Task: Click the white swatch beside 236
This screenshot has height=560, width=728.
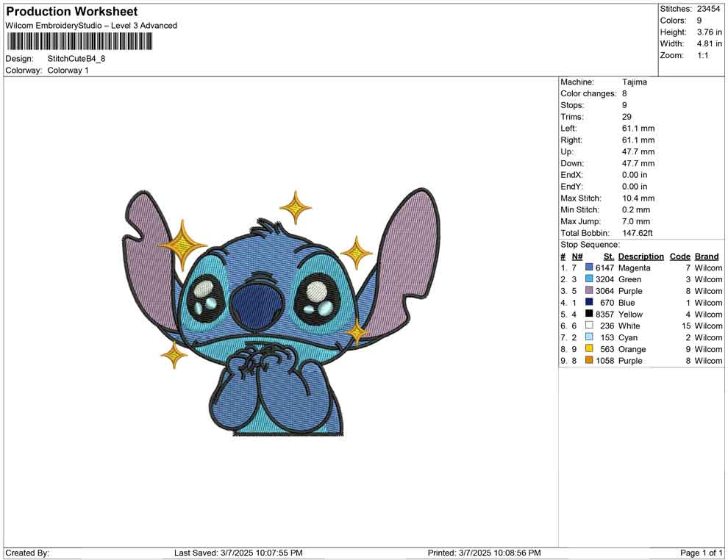Action: 589,326
